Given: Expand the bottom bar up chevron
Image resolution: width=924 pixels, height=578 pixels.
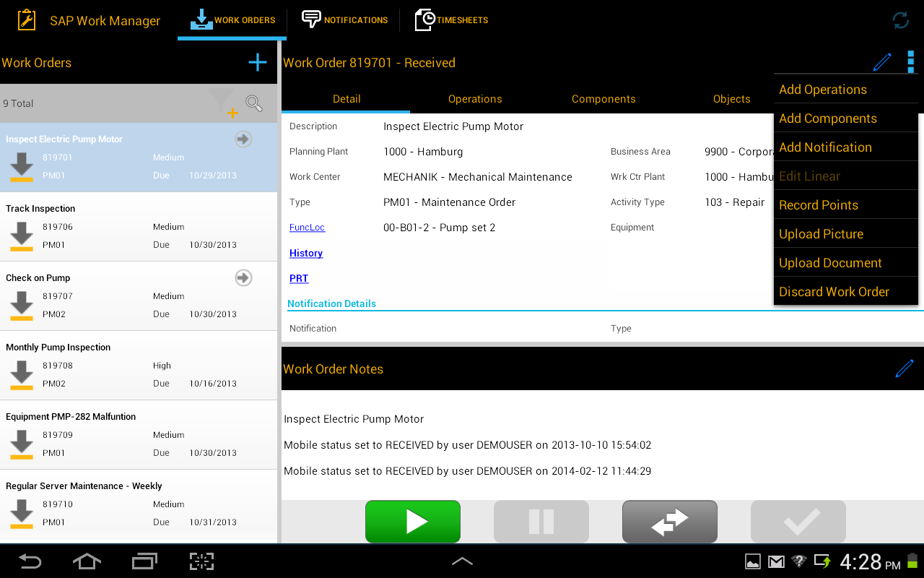Looking at the screenshot, I should (462, 561).
